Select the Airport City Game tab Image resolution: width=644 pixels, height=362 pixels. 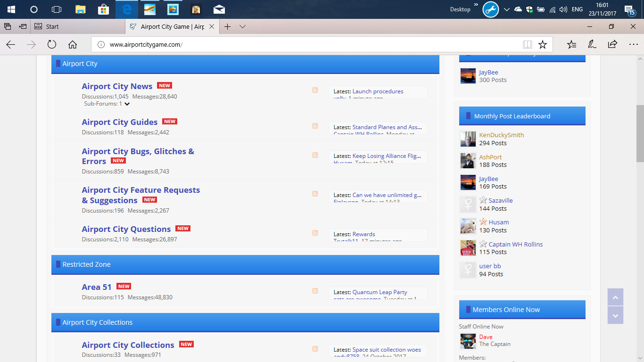pos(172,26)
